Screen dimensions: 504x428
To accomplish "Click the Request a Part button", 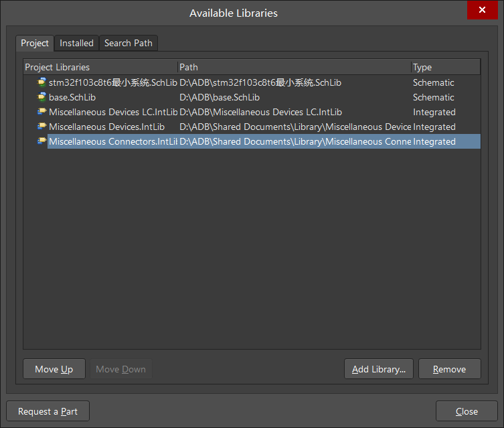I will coord(48,411).
